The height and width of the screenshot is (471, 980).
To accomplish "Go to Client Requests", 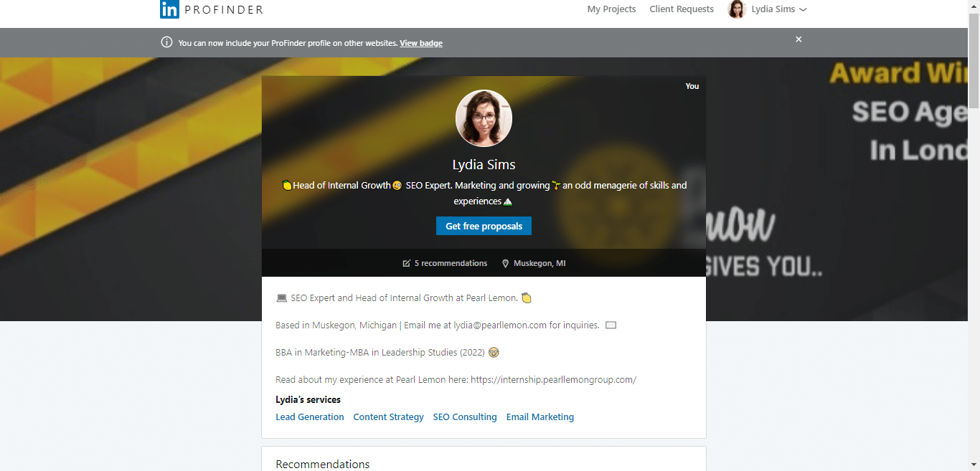I will 682,9.
